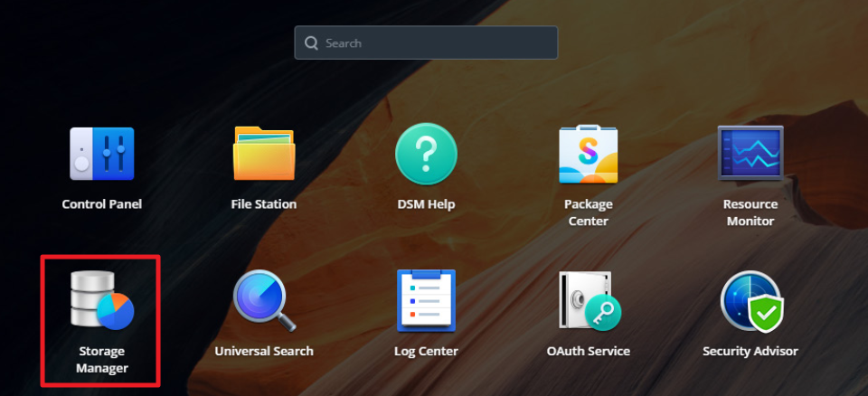Open the Control Panel app icon

point(102,154)
